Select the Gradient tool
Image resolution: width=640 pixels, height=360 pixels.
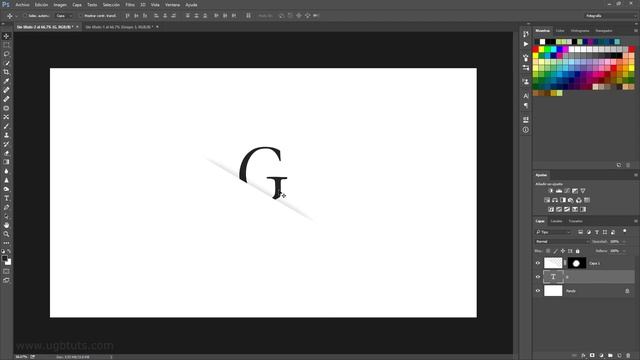(x=6, y=162)
